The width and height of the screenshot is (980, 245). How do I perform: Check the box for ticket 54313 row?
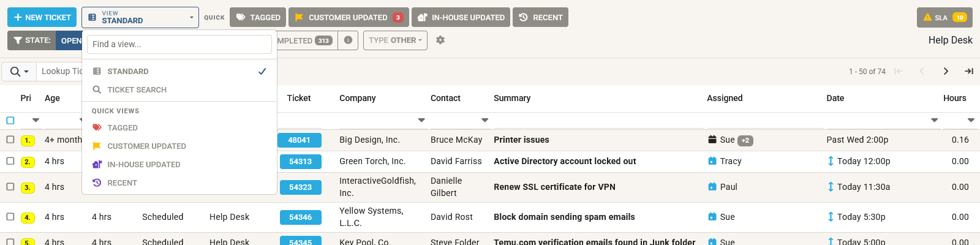[x=10, y=161]
